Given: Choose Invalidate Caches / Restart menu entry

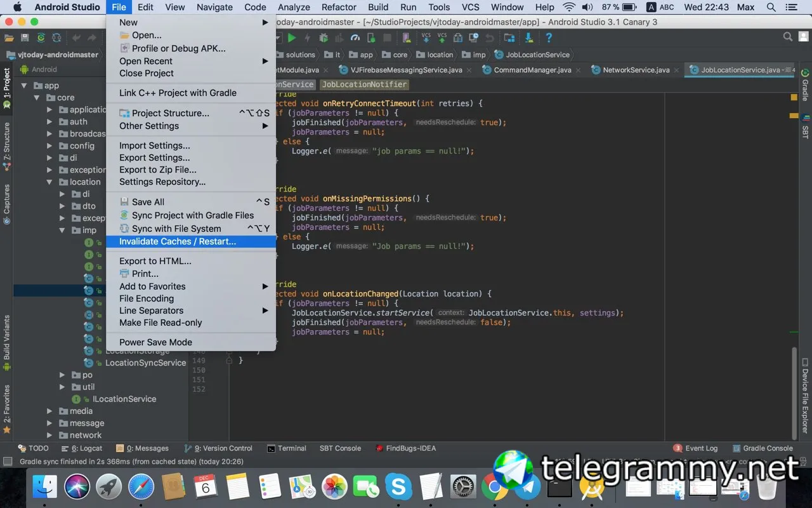Looking at the screenshot, I should [178, 241].
